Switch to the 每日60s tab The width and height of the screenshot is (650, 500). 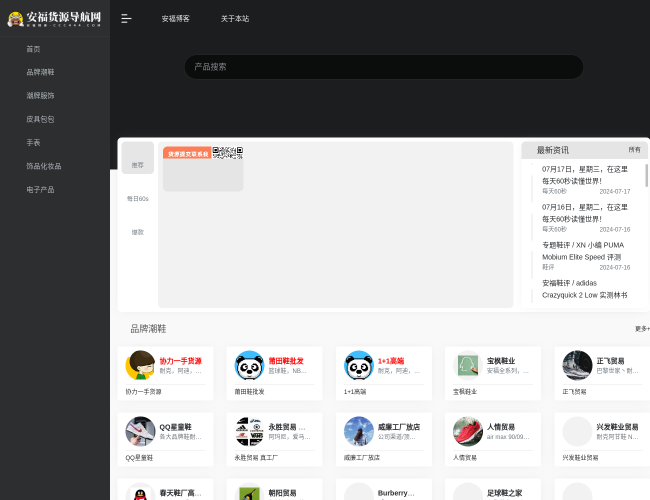pyautogui.click(x=137, y=198)
